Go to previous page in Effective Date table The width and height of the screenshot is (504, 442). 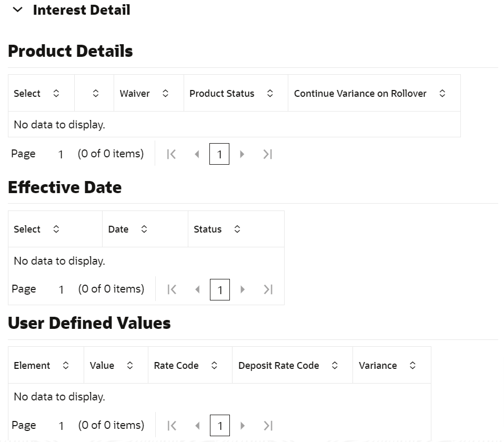tap(197, 289)
